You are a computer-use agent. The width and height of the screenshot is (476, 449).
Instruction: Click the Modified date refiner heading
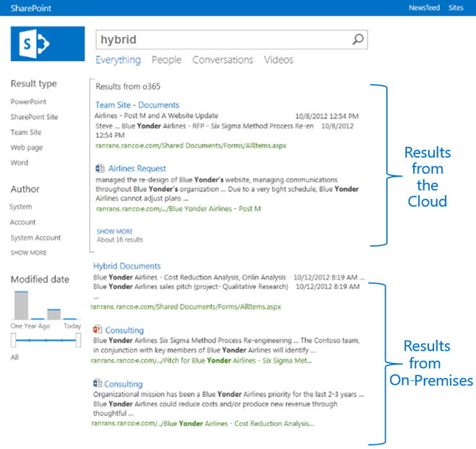pyautogui.click(x=40, y=279)
